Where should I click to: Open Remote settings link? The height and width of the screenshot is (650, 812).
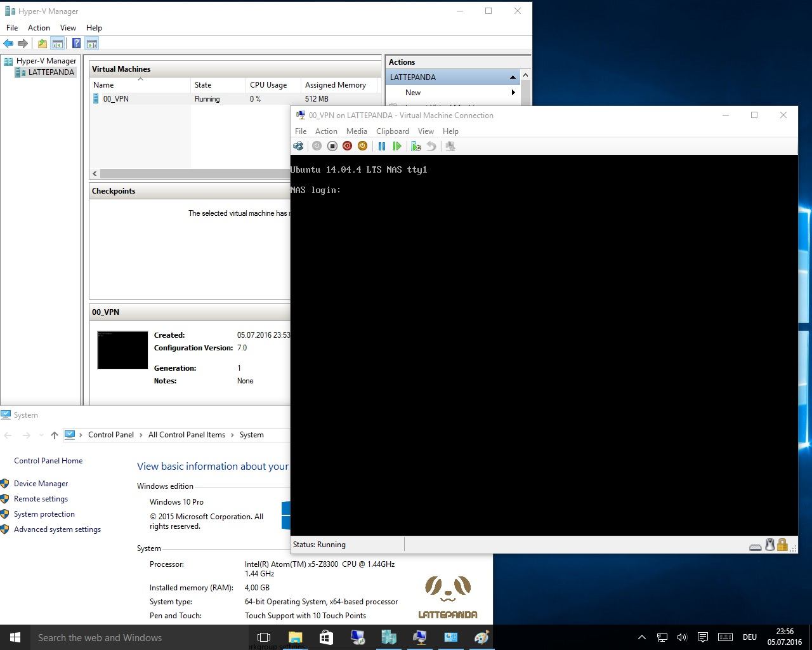[x=41, y=499]
